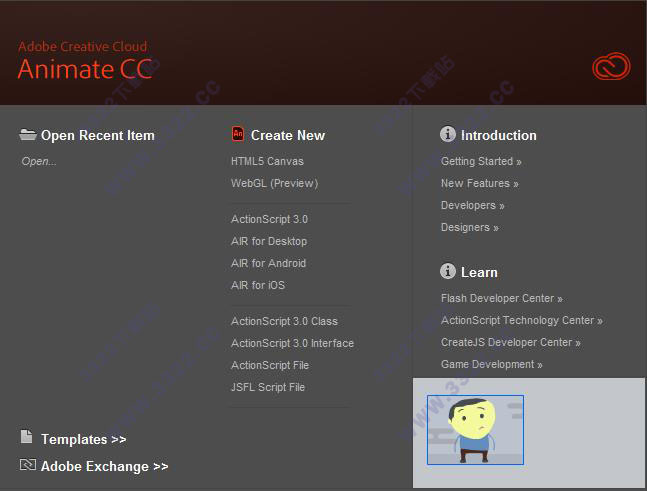Click the Animate icon beside Create New
The height and width of the screenshot is (491, 647).
tap(238, 134)
